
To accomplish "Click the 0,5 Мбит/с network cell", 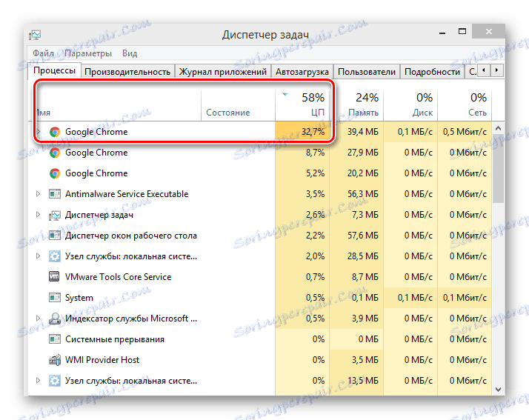I will (x=465, y=132).
